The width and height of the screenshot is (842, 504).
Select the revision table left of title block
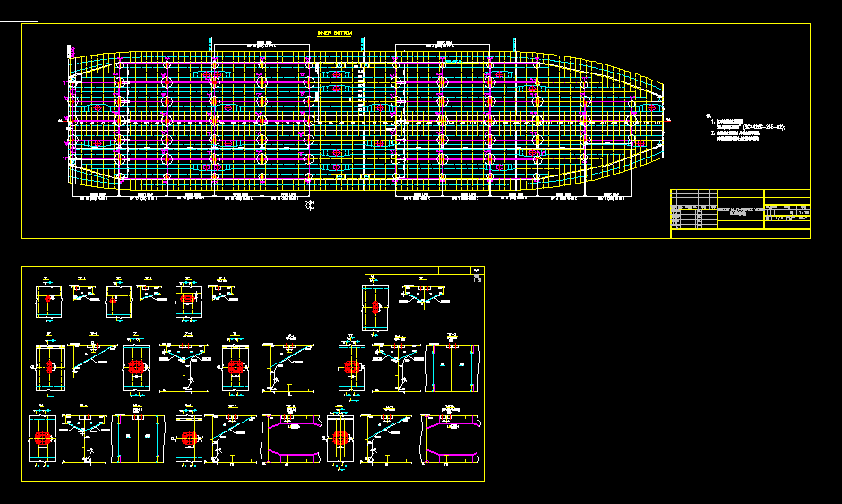coord(694,213)
